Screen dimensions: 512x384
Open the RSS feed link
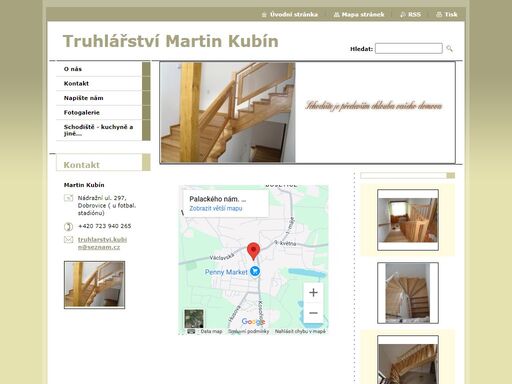(410, 15)
